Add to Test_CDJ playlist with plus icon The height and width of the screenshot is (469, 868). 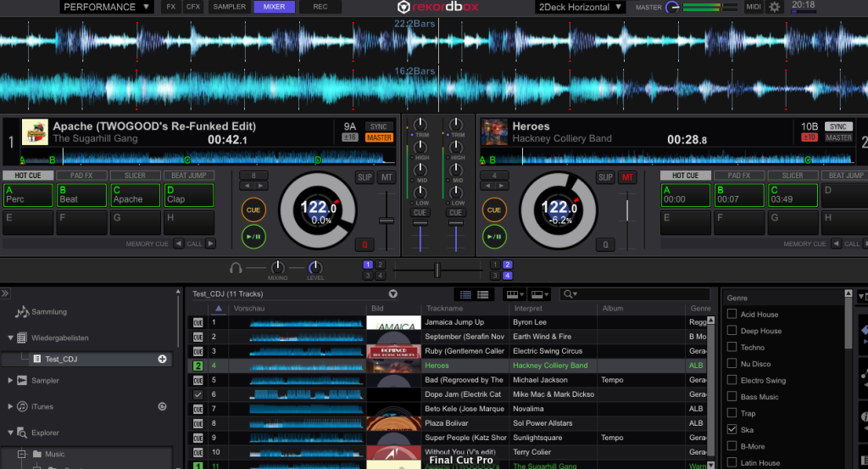162,359
